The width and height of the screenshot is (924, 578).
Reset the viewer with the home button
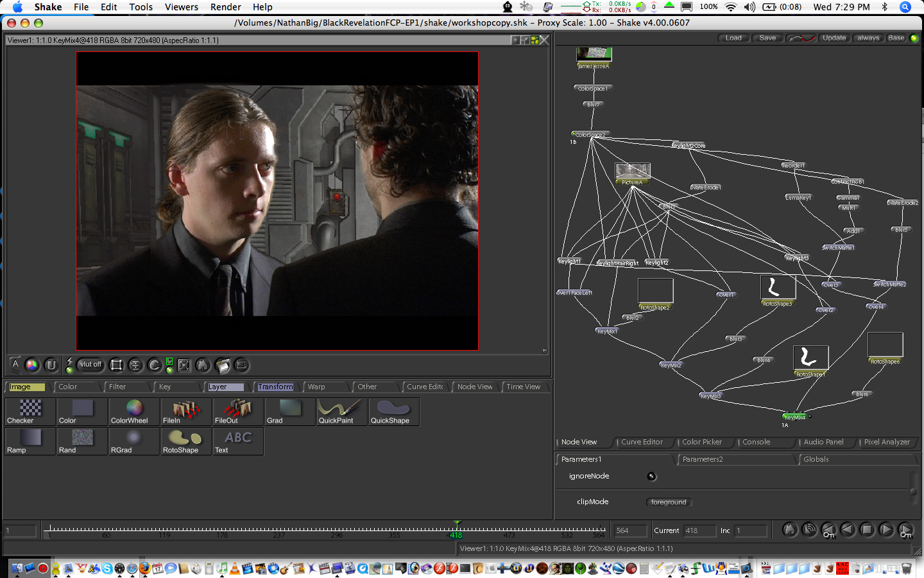click(x=203, y=365)
